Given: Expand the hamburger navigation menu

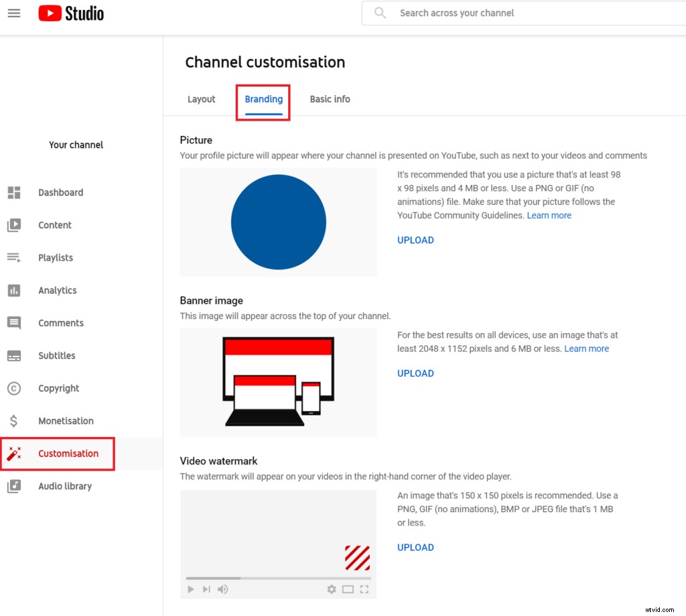Looking at the screenshot, I should (14, 13).
